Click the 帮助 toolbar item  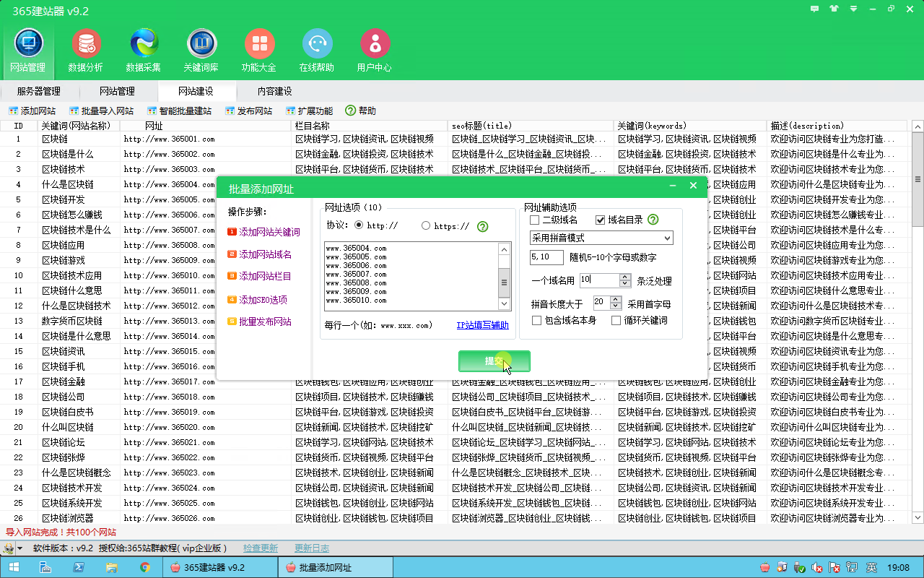360,111
